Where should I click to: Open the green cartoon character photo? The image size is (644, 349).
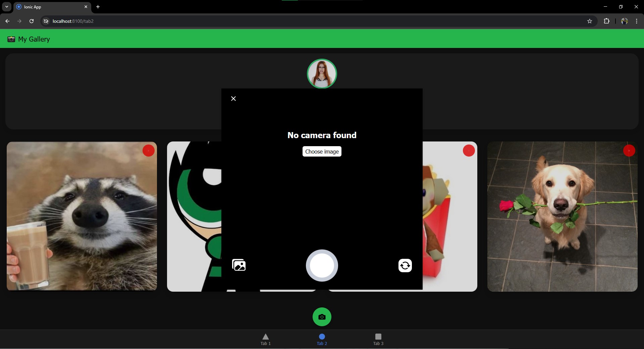[194, 217]
